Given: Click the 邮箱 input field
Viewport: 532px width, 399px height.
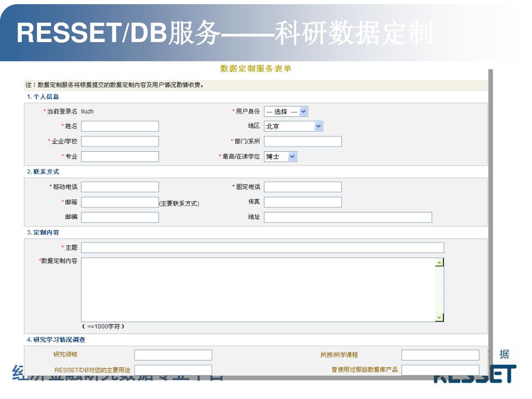Looking at the screenshot, I should tap(120, 202).
